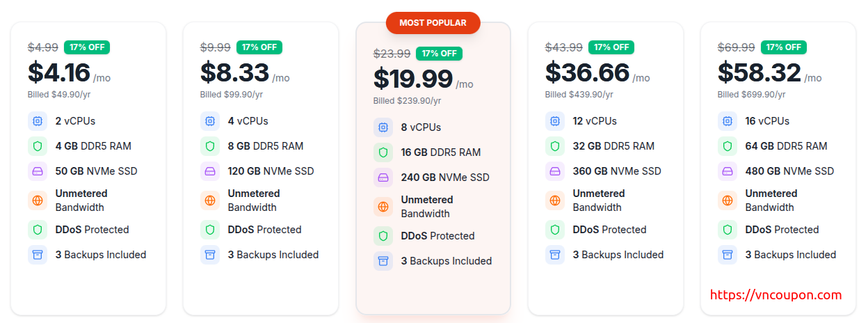Viewport: 868px width, 323px height.
Task: Click the RAM shield icon beside 8 GB DDR5
Action: [210, 146]
